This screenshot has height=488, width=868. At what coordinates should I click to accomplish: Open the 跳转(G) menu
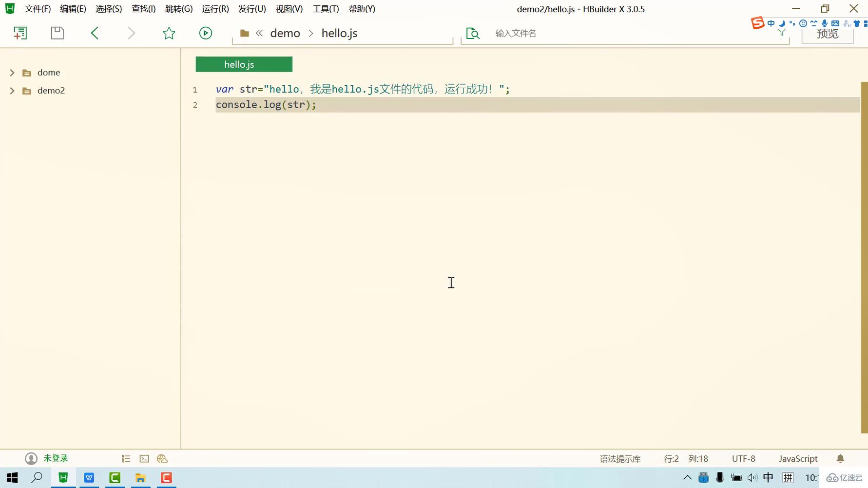coord(179,9)
